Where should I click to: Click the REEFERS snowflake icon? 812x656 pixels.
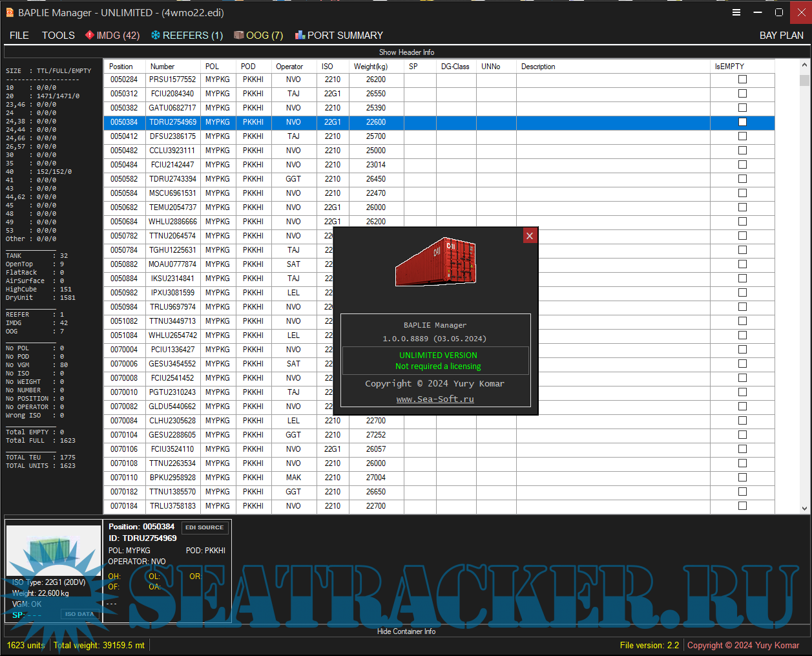click(156, 35)
